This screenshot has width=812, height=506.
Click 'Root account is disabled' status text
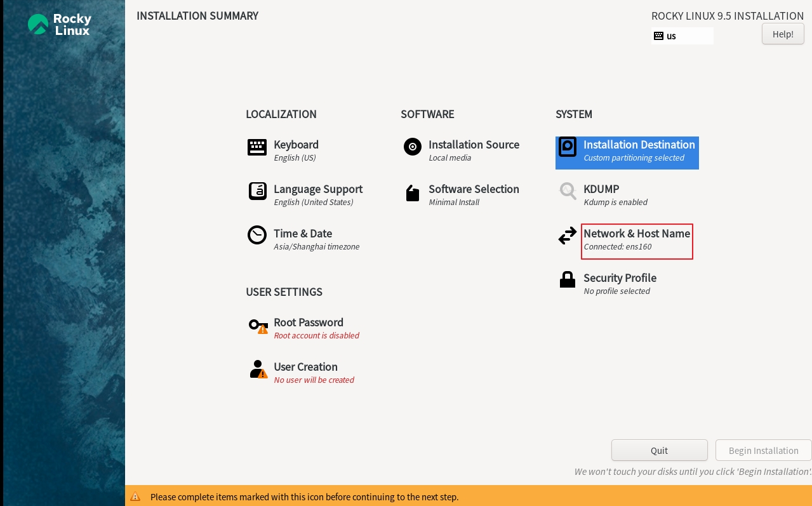pyautogui.click(x=316, y=336)
